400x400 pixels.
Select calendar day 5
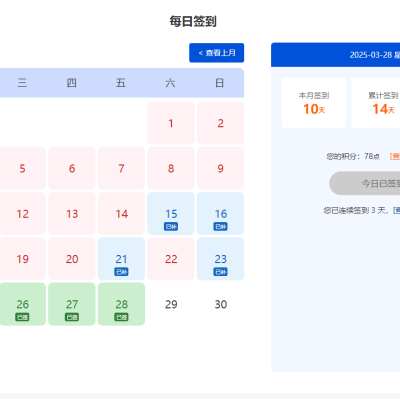click(22, 168)
